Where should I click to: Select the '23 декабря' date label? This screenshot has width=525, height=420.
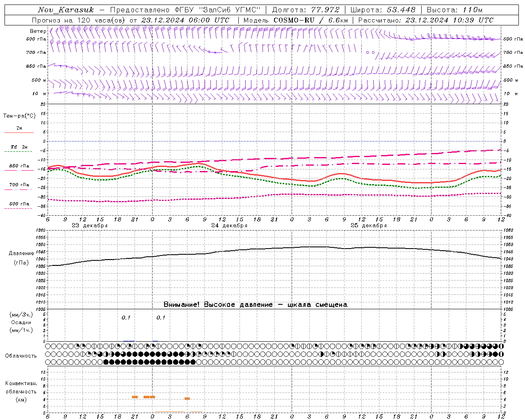point(89,226)
